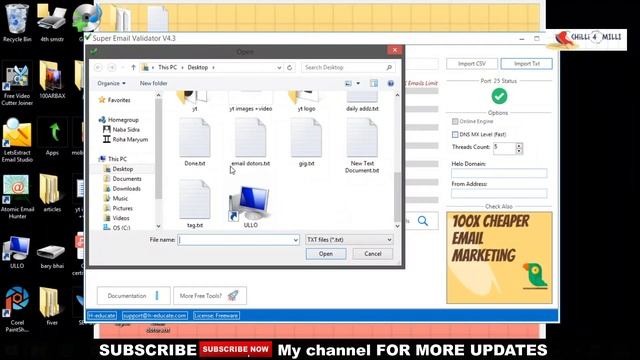Viewport: 640px width, 360px height.
Task: Click the Import CSV button
Action: [x=471, y=64]
